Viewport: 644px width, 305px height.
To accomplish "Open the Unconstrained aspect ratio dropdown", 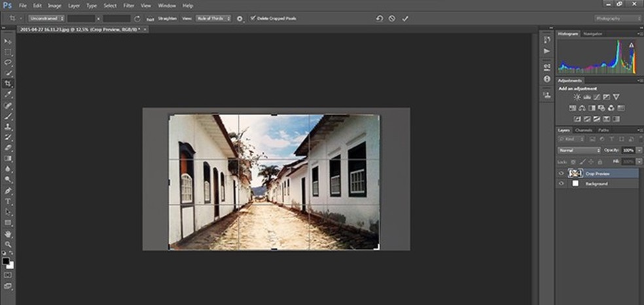I will coord(46,18).
